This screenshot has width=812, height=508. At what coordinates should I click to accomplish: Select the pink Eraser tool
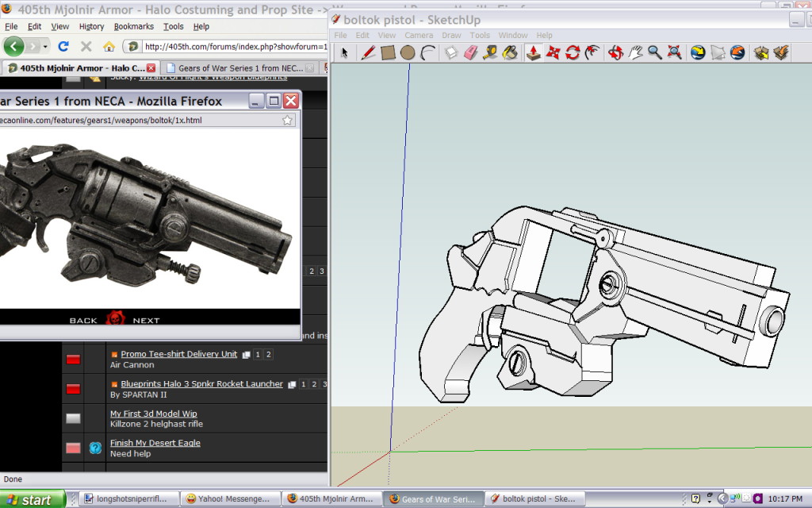pyautogui.click(x=471, y=52)
